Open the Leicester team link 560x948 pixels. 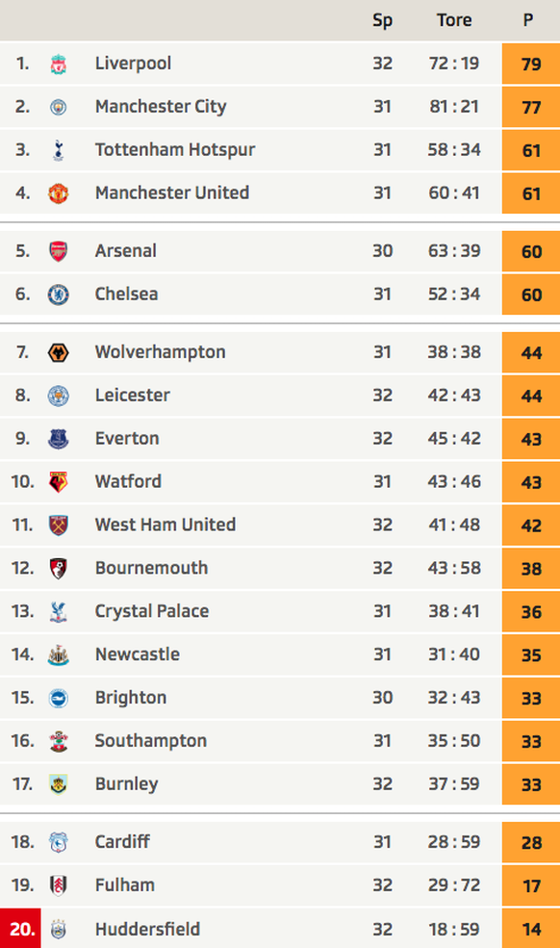click(x=133, y=395)
